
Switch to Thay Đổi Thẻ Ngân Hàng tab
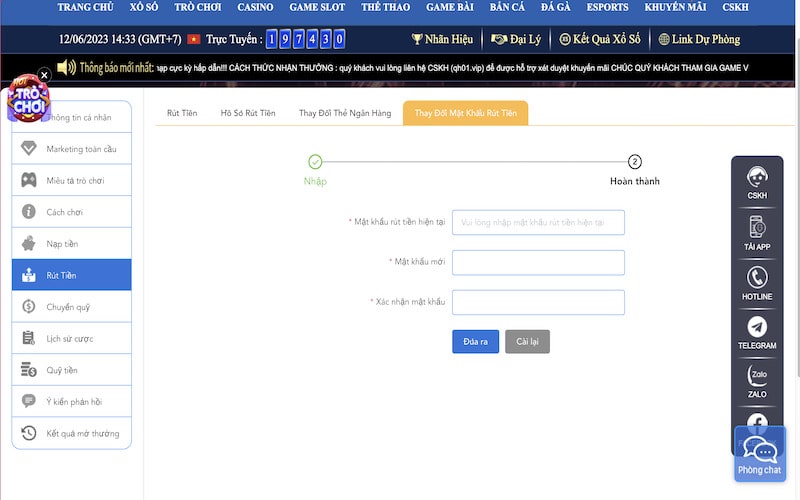345,113
